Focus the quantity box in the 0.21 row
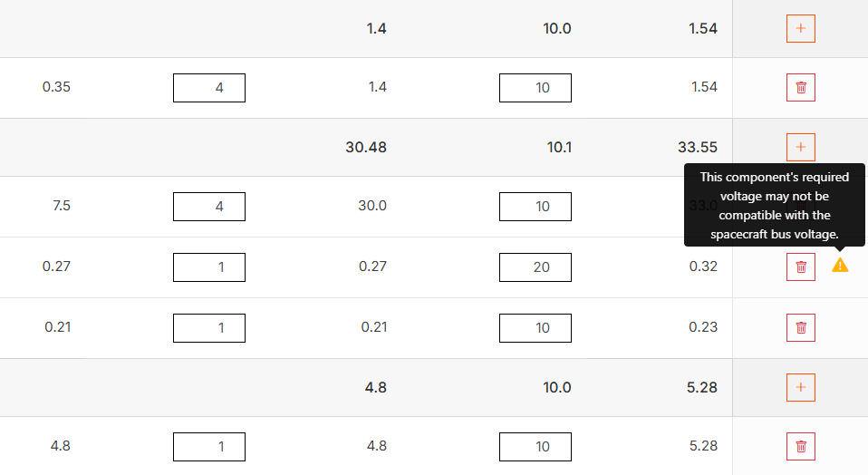Image resolution: width=868 pixels, height=475 pixels. pos(209,328)
